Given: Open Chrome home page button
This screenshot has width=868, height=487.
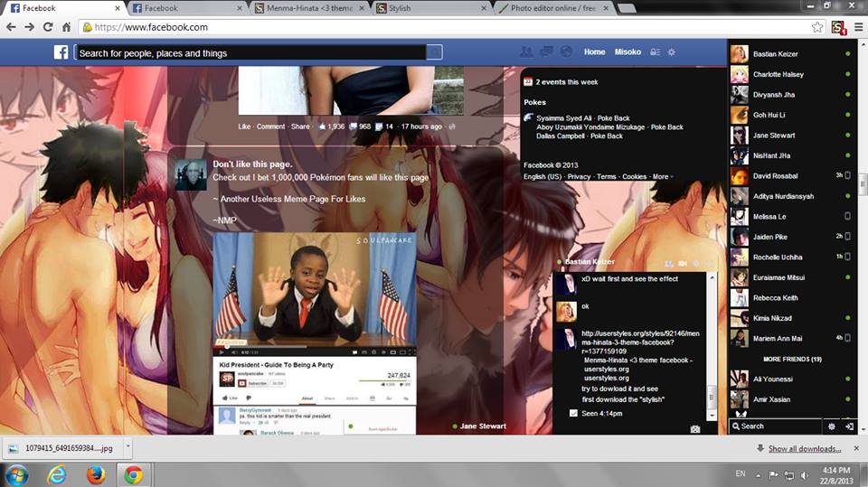Looking at the screenshot, I should tap(66, 26).
